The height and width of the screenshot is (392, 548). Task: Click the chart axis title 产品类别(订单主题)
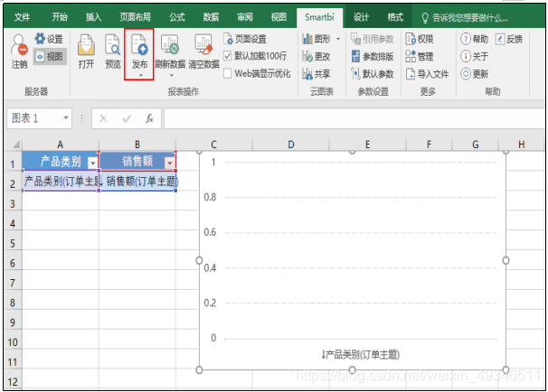(360, 355)
